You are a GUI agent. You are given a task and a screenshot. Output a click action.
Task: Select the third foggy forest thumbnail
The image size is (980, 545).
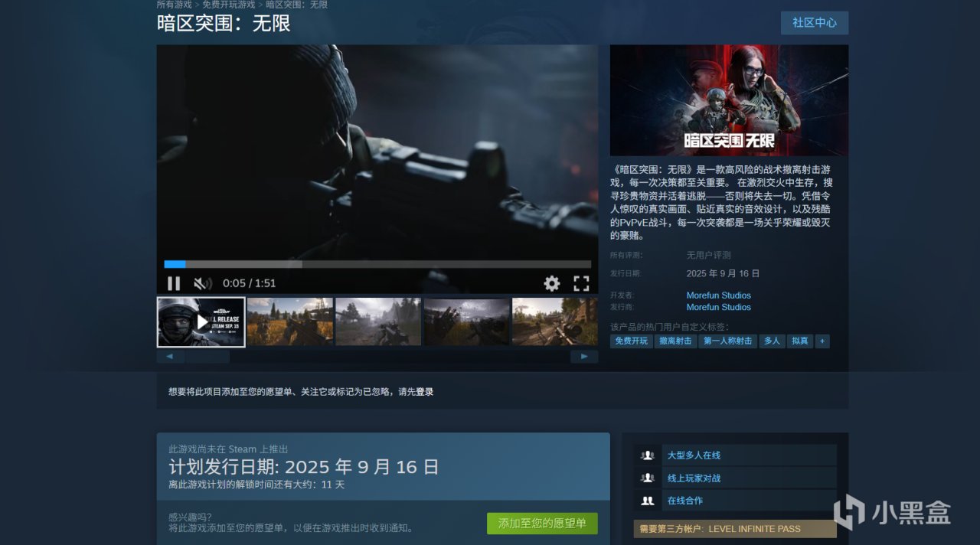(378, 322)
